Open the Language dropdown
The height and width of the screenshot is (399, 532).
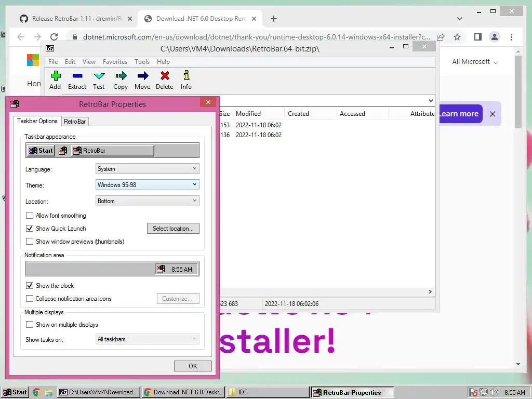pos(147,169)
